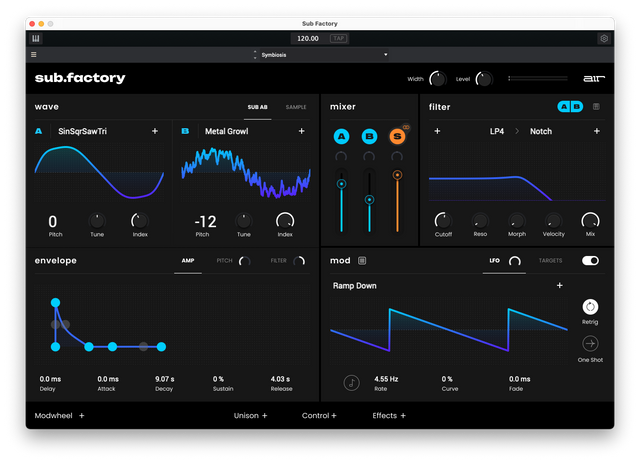Toggle the filter A B routing button
The image size is (640, 463).
tap(570, 107)
